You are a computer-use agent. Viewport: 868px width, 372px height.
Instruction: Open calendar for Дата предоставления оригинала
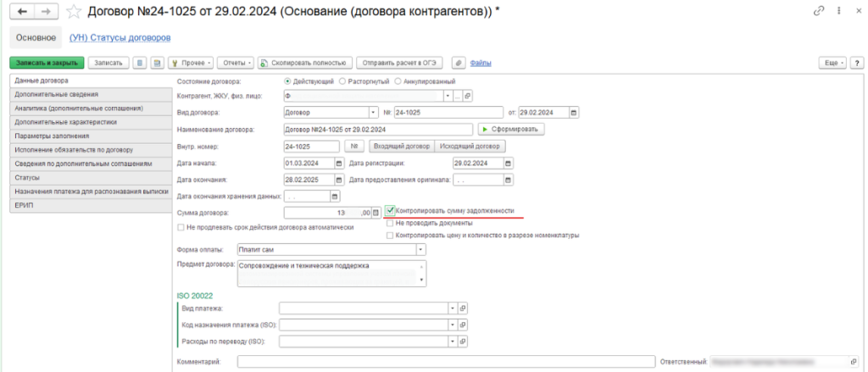[509, 180]
